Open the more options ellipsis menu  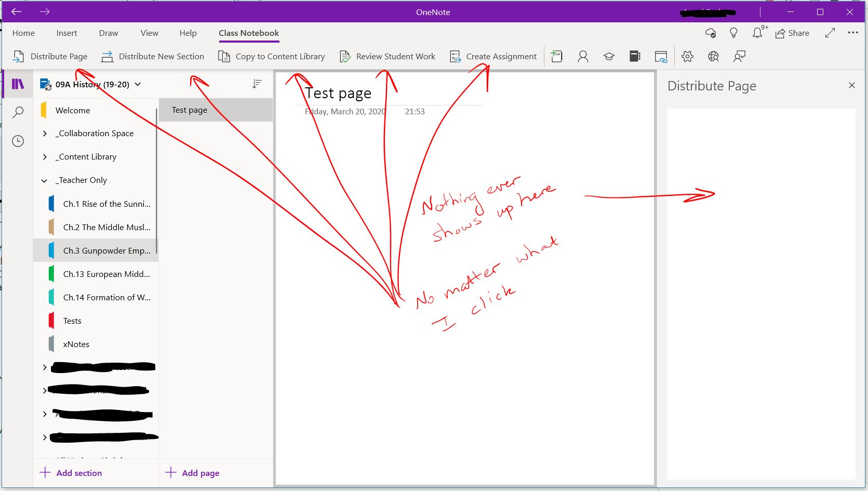point(853,32)
